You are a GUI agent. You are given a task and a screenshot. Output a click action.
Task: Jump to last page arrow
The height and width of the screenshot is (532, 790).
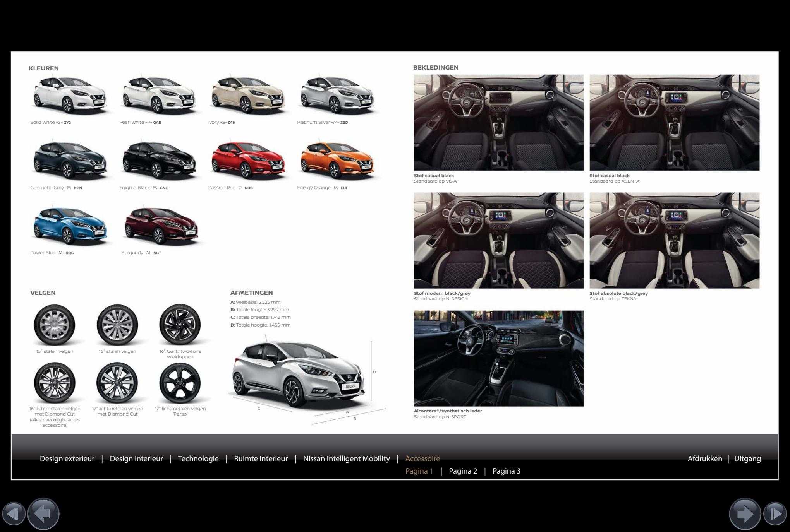tap(775, 514)
